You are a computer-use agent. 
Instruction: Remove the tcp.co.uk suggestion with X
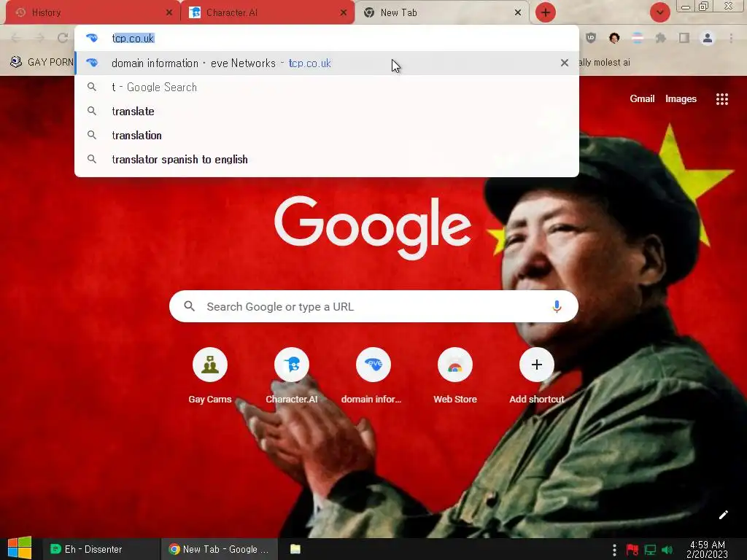(565, 63)
